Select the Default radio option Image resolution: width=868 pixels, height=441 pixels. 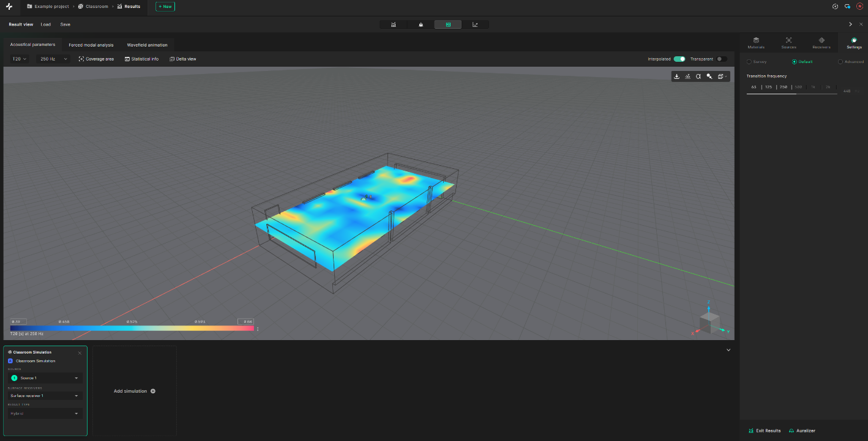point(802,62)
